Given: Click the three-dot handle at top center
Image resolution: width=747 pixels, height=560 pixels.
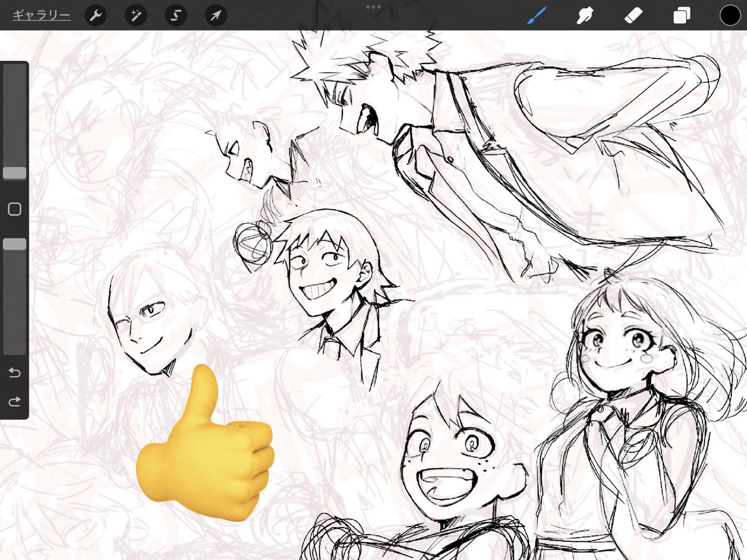Looking at the screenshot, I should (x=374, y=7).
